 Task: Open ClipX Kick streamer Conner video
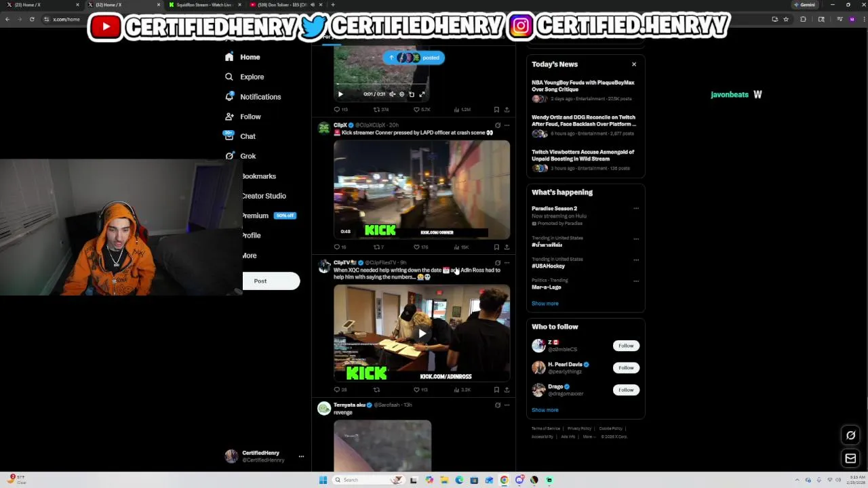click(422, 189)
